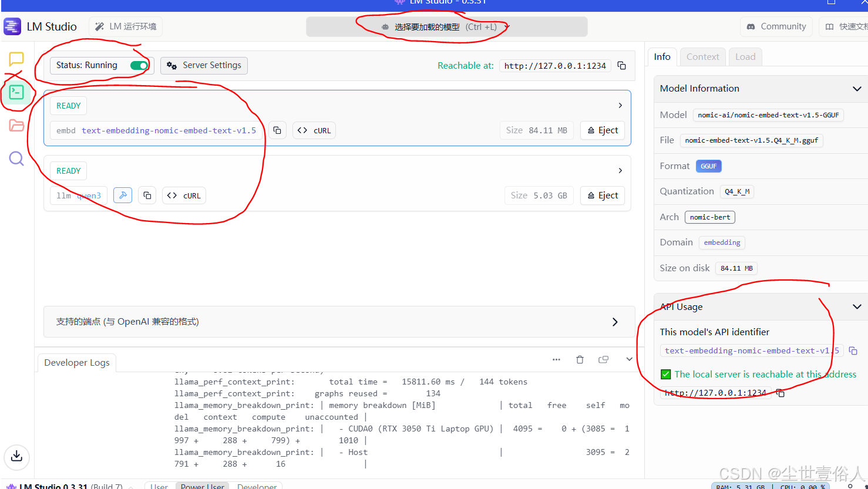868x489 pixels.
Task: Click the API identifier text in API Usage
Action: point(752,351)
